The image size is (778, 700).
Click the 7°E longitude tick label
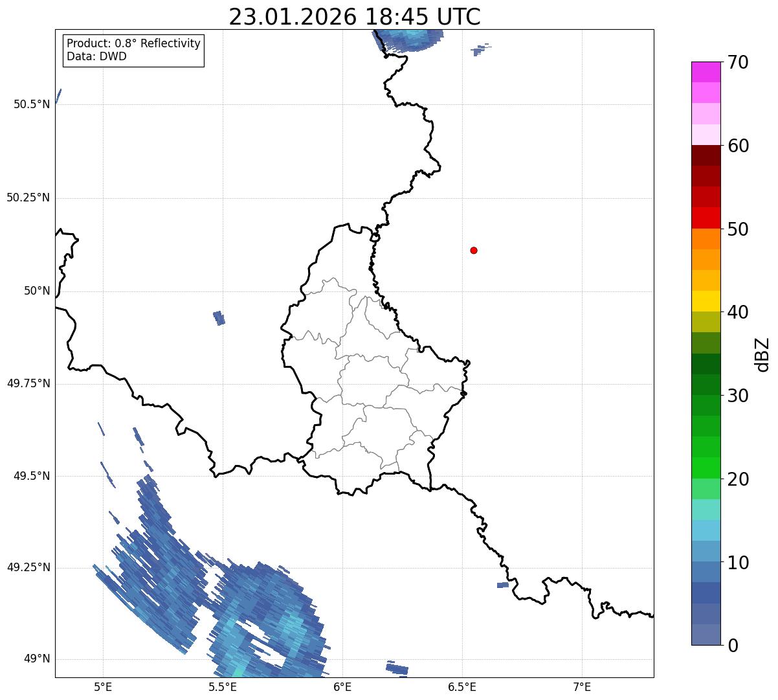(582, 686)
